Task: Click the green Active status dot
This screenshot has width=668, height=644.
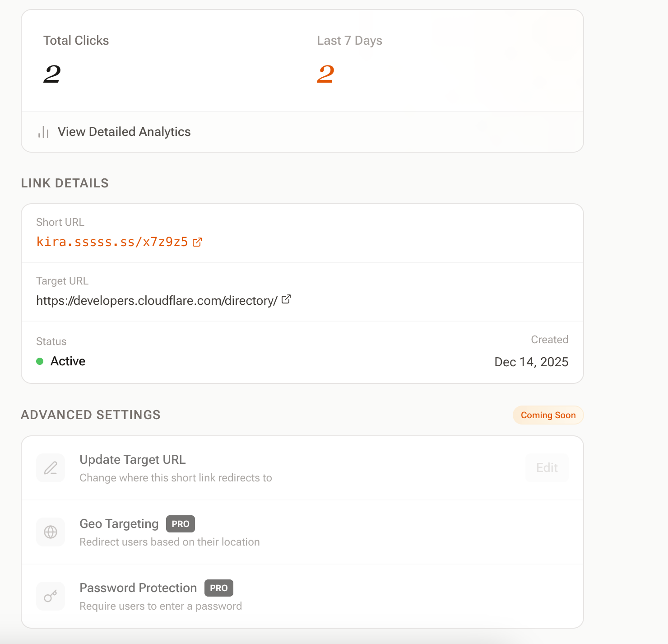Action: pyautogui.click(x=40, y=361)
